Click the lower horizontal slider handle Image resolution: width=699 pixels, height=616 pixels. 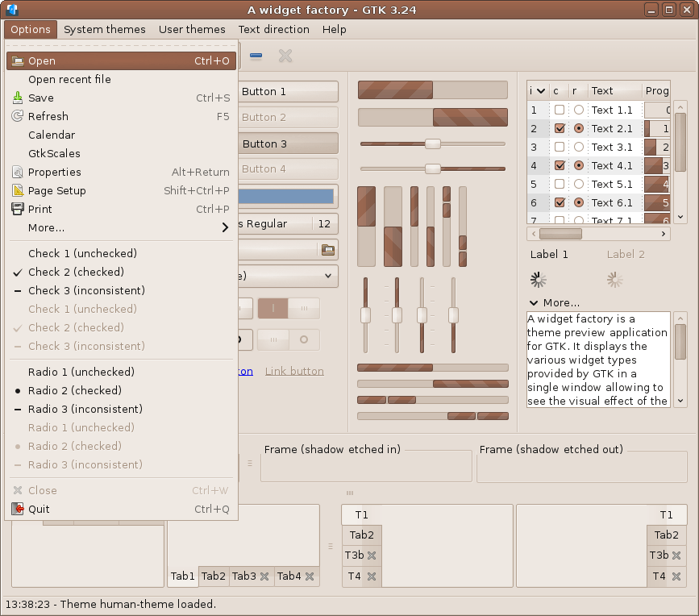(x=432, y=169)
